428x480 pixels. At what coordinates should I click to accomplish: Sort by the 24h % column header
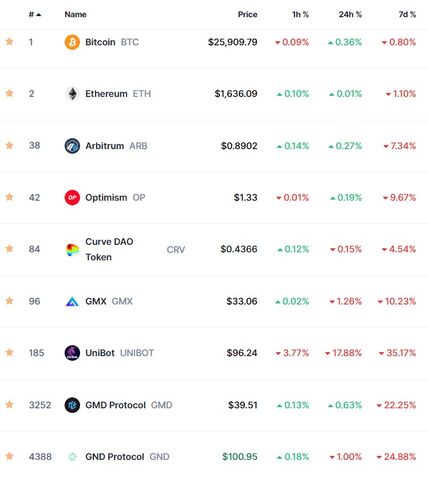350,14
